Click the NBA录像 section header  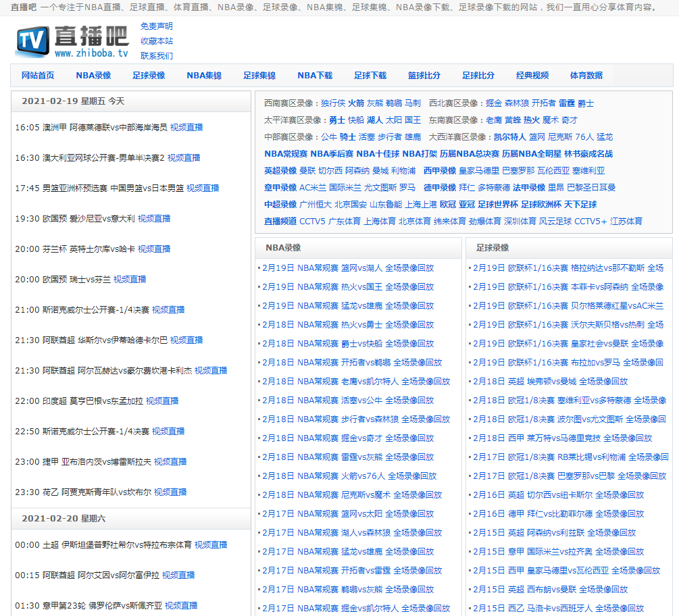(283, 248)
